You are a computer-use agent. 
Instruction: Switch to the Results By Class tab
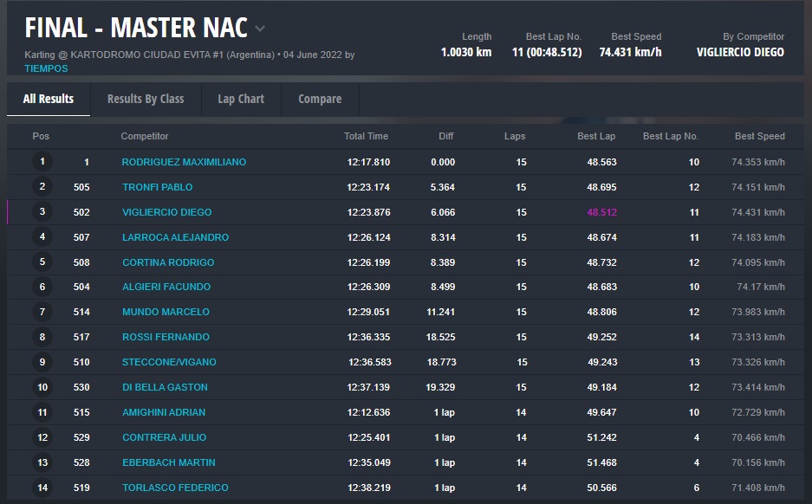point(146,99)
